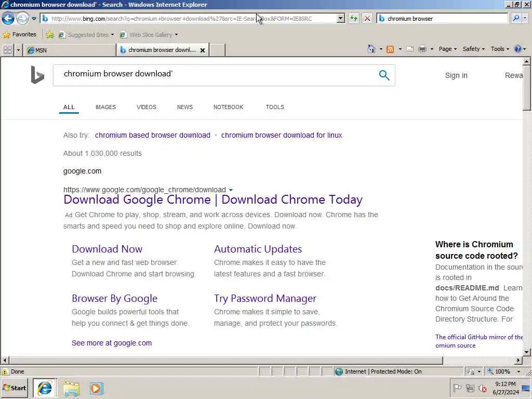Open the Favorites star button

coord(19,35)
